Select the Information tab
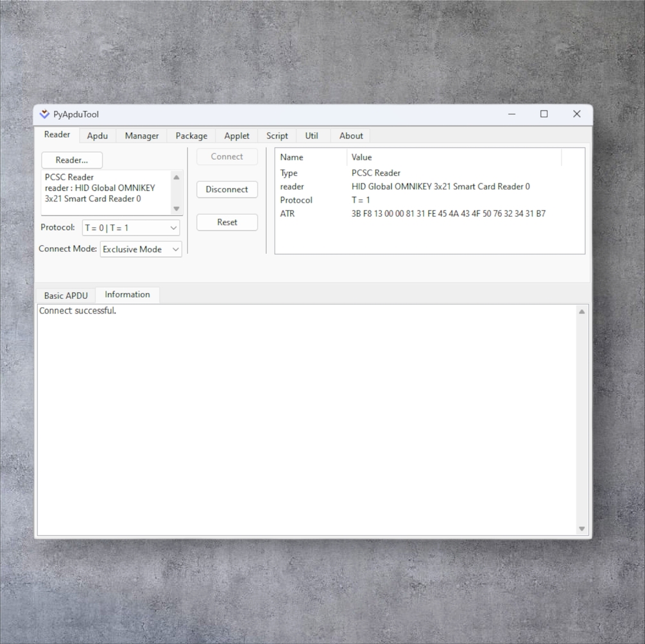This screenshot has height=644, width=645. (127, 295)
